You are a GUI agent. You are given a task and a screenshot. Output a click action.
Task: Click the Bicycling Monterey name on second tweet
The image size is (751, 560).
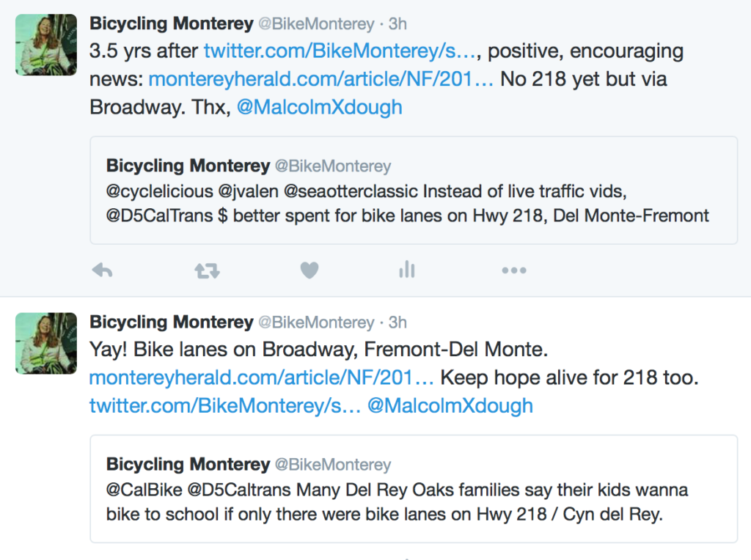pyautogui.click(x=171, y=323)
